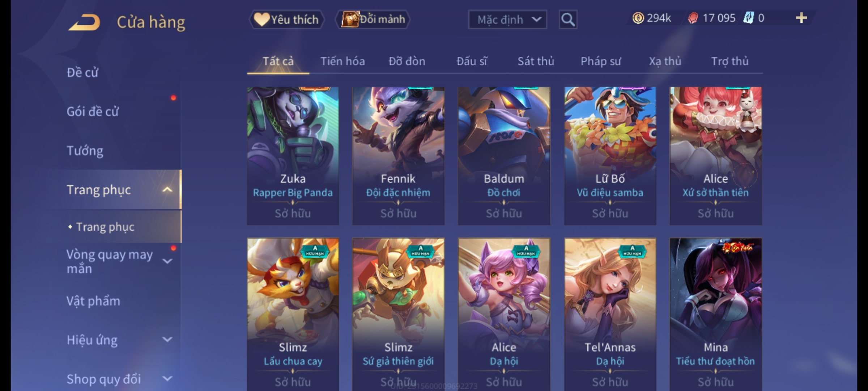
Task: Tap the gold coin icon showing 294k
Action: click(x=638, y=18)
